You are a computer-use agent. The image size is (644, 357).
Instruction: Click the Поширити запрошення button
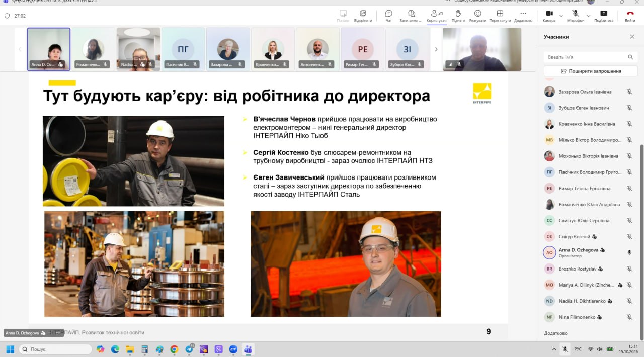pos(590,71)
